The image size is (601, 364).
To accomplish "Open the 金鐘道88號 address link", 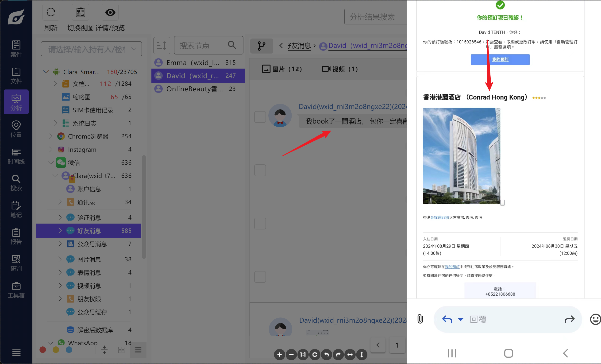I will pyautogui.click(x=439, y=217).
